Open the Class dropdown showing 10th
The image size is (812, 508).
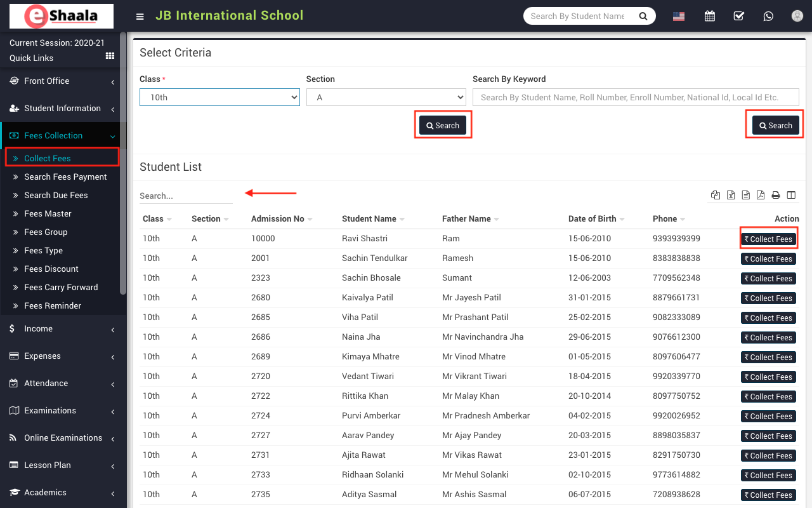point(219,97)
